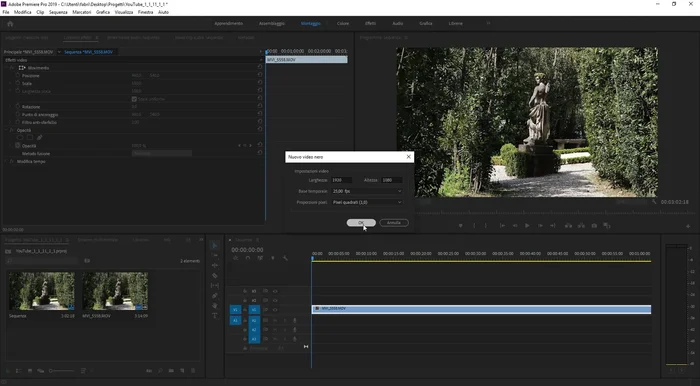The width and height of the screenshot is (700, 386).
Task: Open the Metodo fusione dropdown
Action: [162, 154]
